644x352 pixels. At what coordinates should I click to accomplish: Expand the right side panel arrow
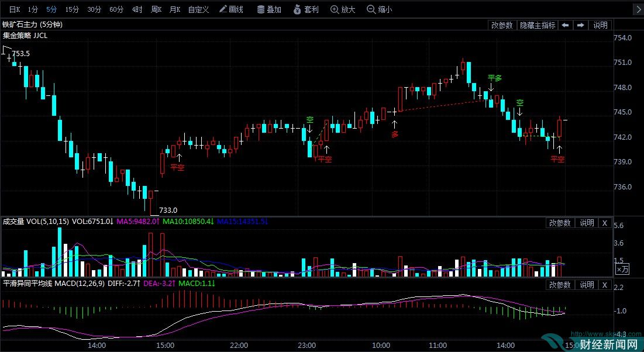click(x=639, y=9)
